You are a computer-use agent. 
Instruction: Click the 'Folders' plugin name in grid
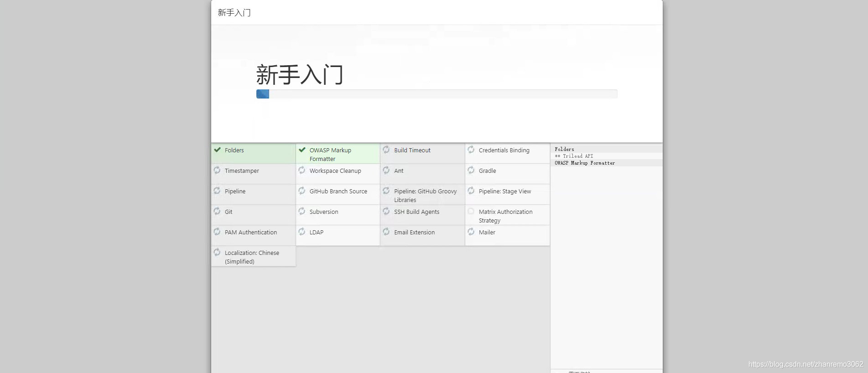234,150
